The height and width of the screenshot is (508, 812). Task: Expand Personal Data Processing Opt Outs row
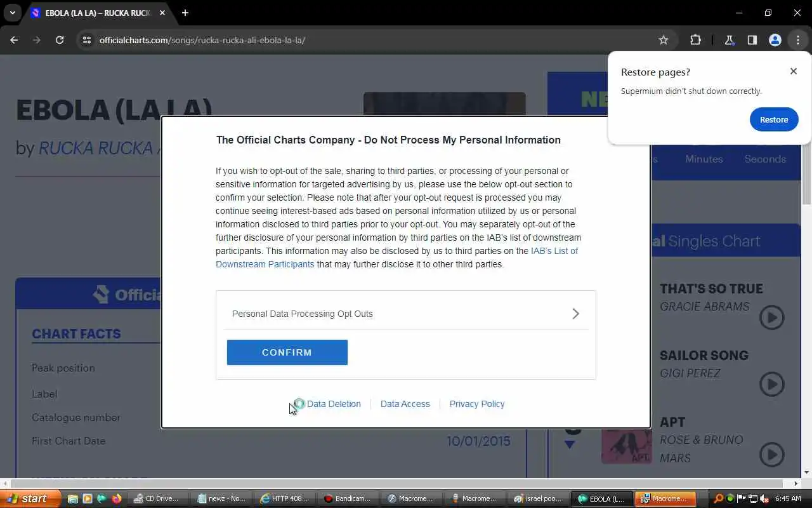click(406, 314)
